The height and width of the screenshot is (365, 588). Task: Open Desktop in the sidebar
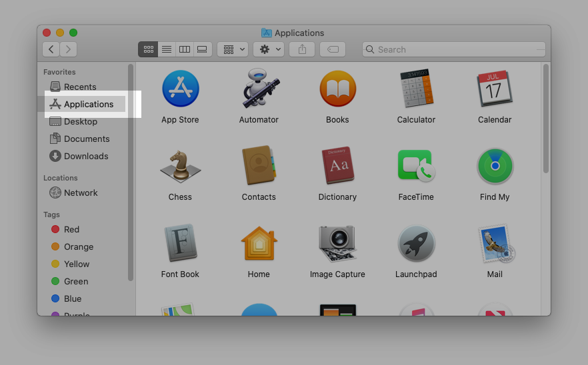[x=73, y=121]
